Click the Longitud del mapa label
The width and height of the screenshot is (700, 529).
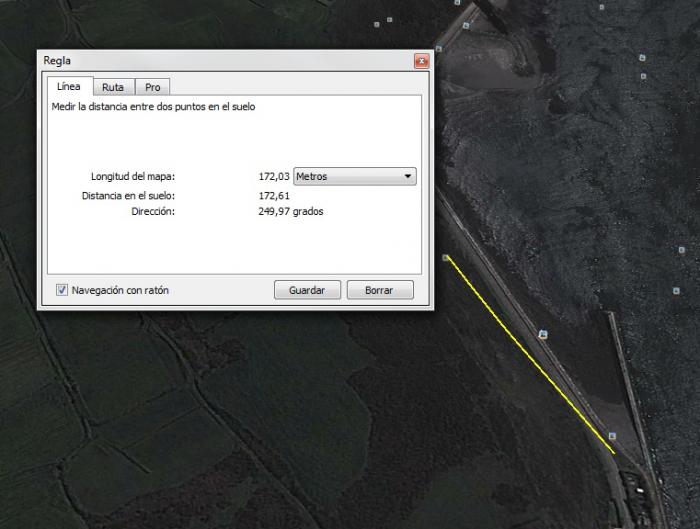[133, 176]
